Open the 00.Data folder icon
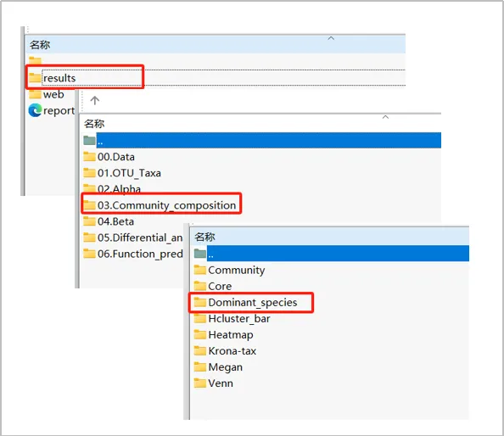This screenshot has width=504, height=436. [89, 157]
